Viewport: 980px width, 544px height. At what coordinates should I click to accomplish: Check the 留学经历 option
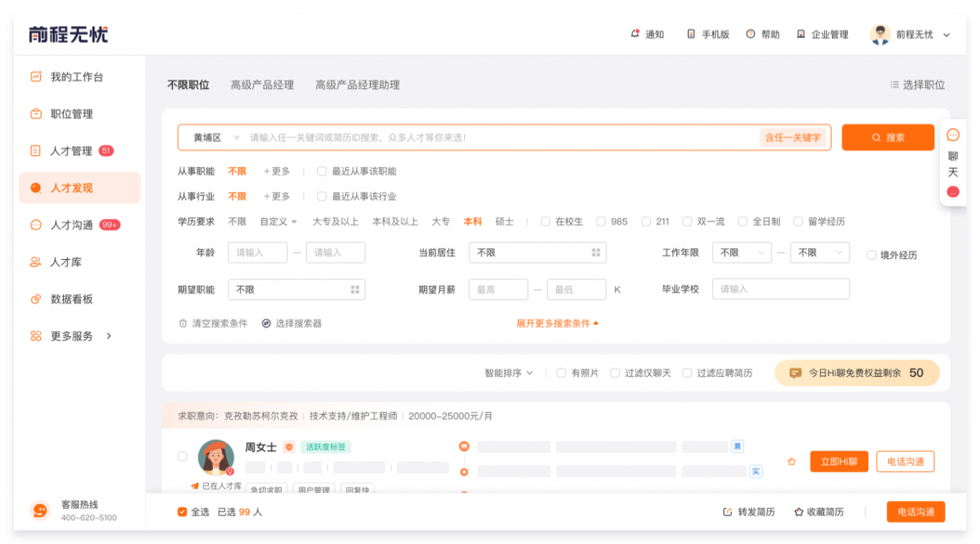[x=798, y=222]
